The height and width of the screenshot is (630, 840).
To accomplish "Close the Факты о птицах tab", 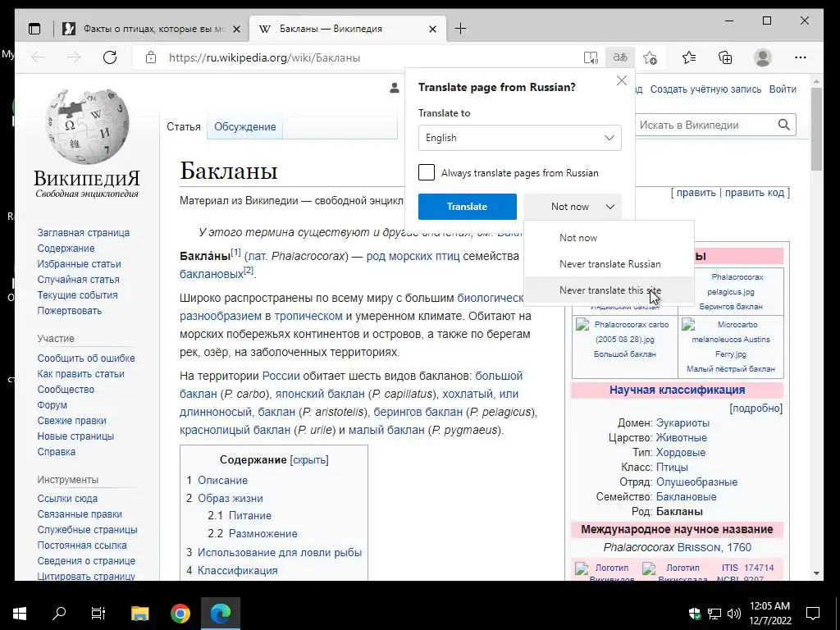I will 236,29.
